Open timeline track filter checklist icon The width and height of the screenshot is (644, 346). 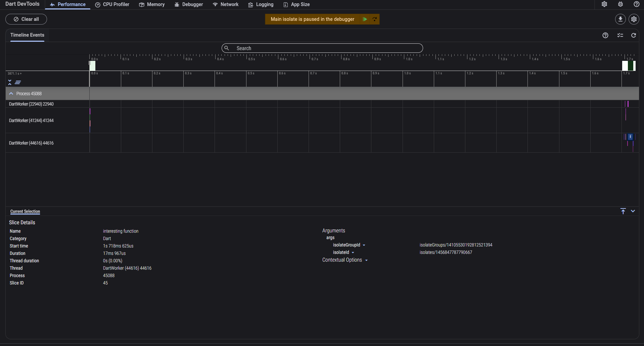point(620,35)
